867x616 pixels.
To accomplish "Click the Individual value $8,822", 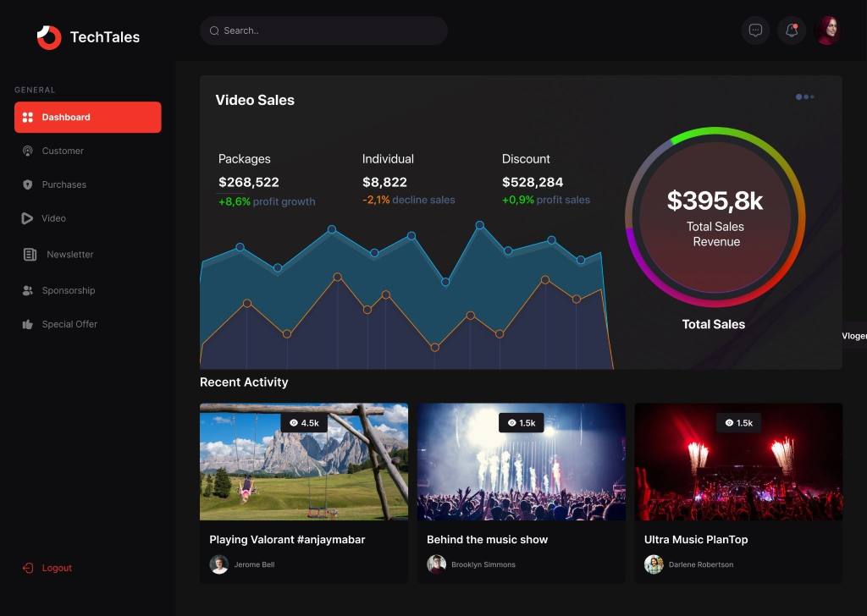I will [x=385, y=182].
